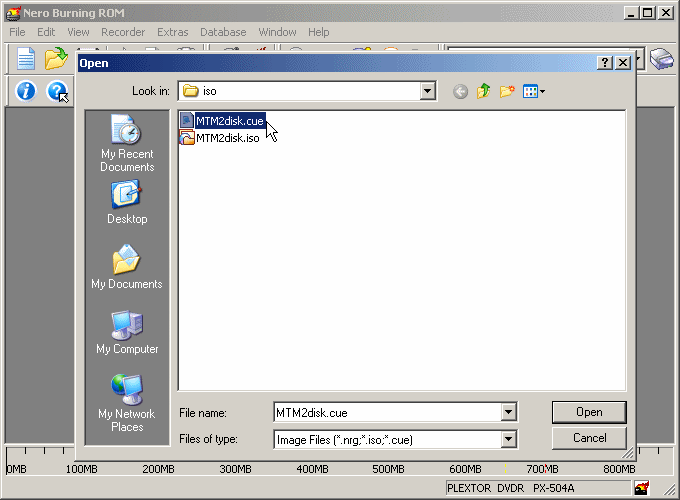Go to Desktop in places bar
The height and width of the screenshot is (500, 680).
click(x=127, y=202)
